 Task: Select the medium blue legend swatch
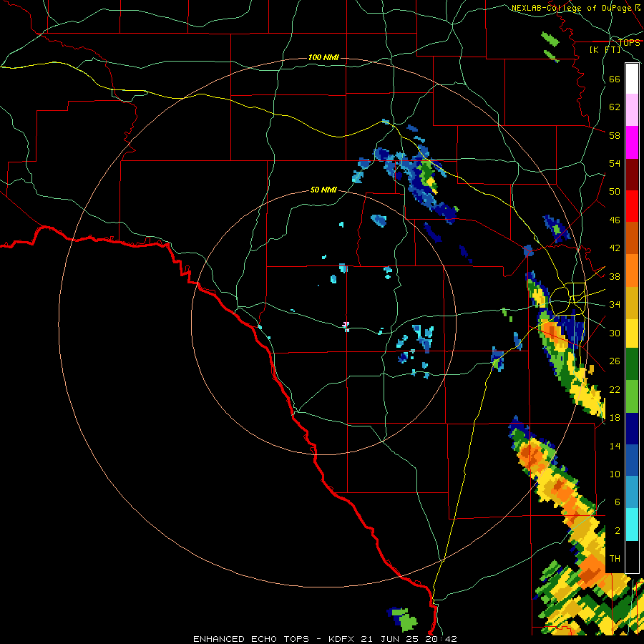click(x=632, y=461)
